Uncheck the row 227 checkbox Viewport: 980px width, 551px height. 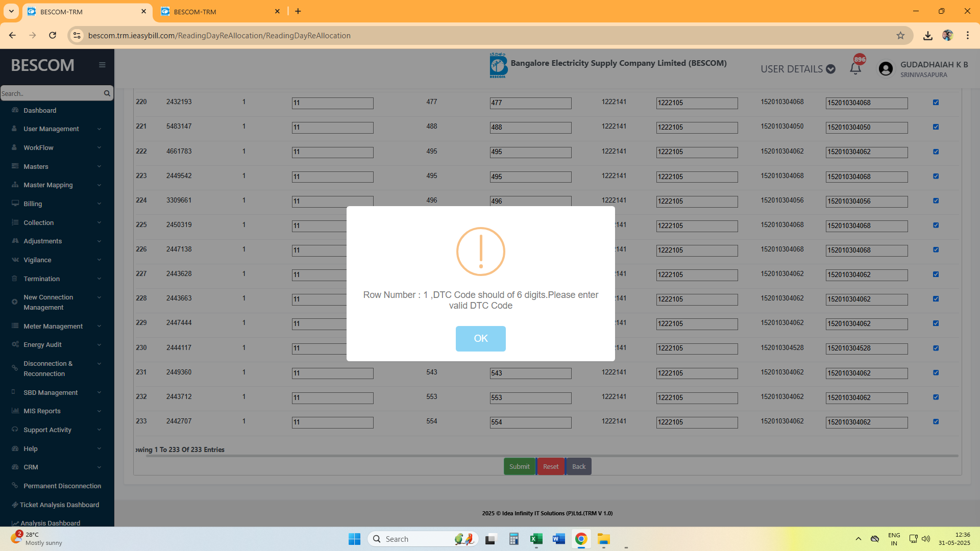[x=936, y=274]
